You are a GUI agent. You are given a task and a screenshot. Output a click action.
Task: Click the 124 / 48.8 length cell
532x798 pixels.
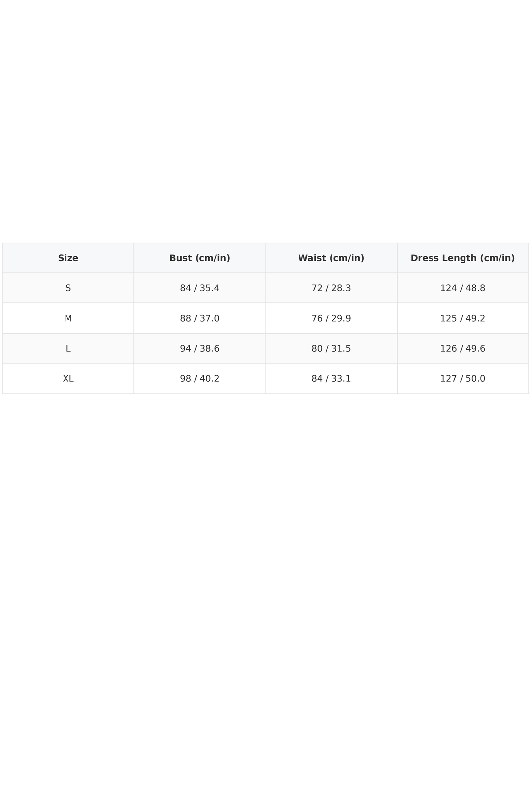pyautogui.click(x=463, y=288)
